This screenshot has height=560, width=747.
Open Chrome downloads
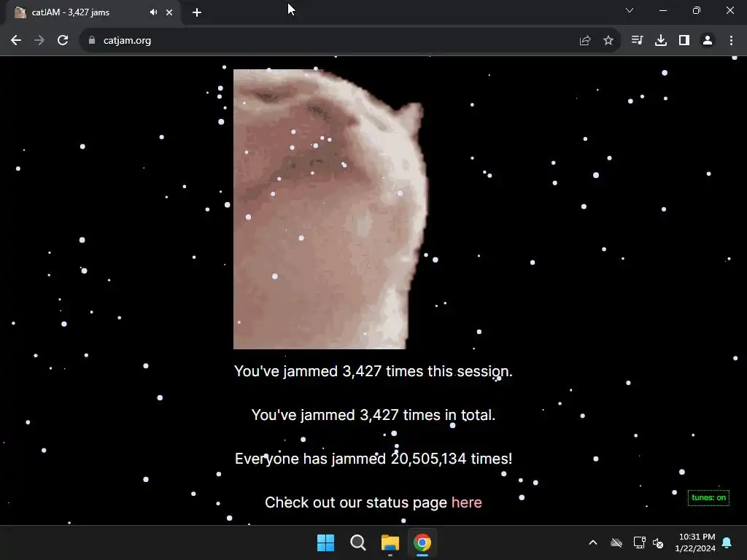(x=661, y=41)
